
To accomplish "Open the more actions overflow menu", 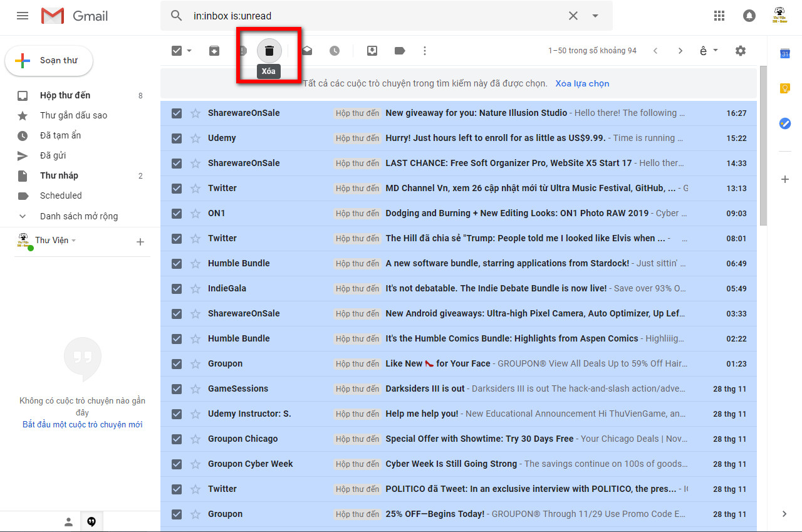I will (425, 50).
